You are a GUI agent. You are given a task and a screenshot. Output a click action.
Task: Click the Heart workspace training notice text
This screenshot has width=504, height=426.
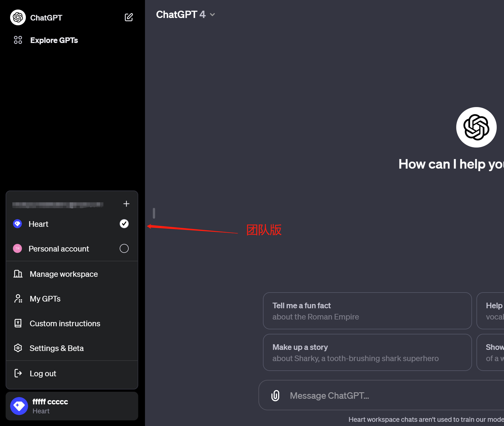426,419
